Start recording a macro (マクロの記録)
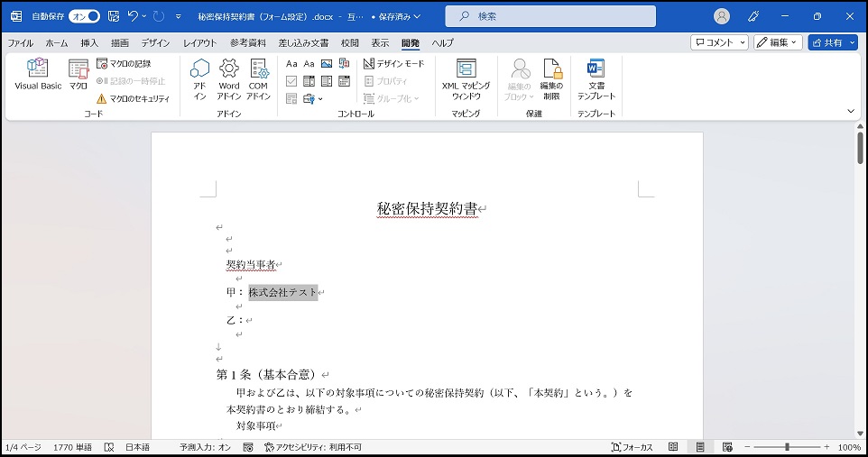 click(124, 64)
